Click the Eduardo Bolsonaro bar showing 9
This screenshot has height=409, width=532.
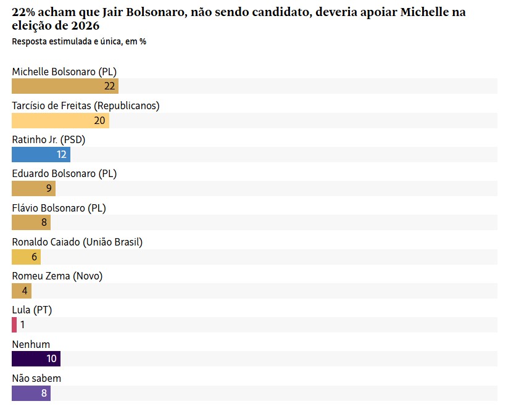tap(33, 188)
